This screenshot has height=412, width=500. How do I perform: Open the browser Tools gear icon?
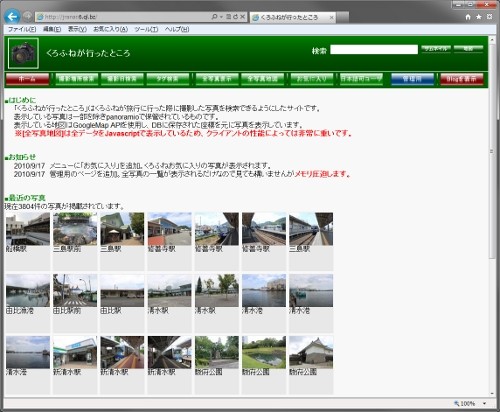(489, 17)
